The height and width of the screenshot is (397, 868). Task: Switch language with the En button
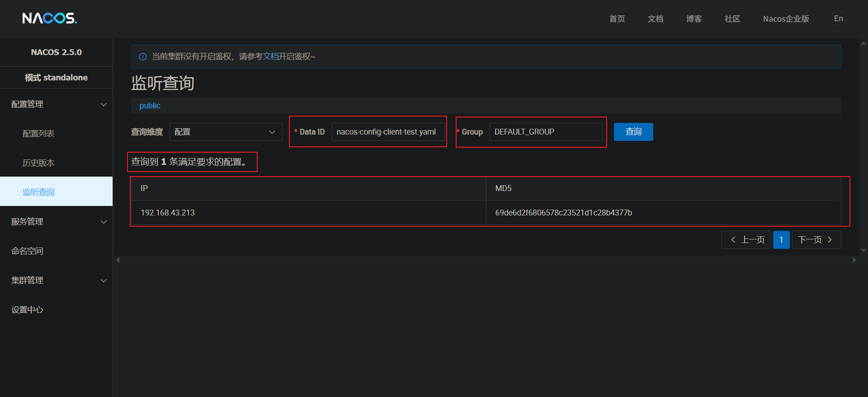tap(838, 19)
